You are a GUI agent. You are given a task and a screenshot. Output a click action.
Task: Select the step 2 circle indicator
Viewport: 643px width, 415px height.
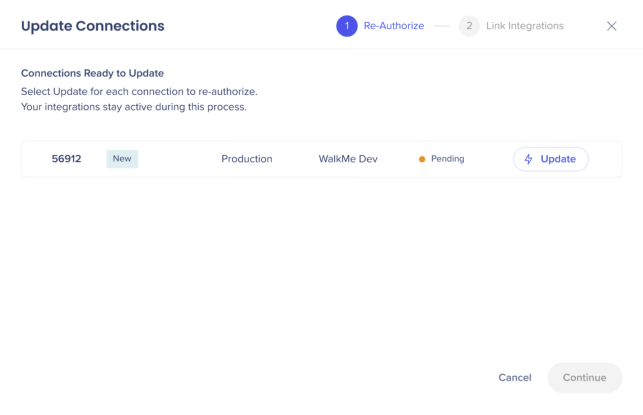pos(469,26)
